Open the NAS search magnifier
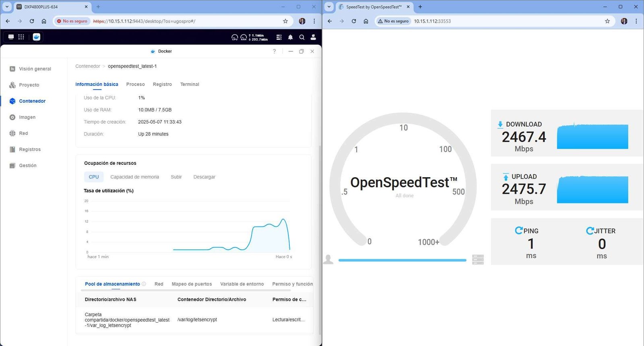This screenshot has width=644, height=346. click(302, 37)
